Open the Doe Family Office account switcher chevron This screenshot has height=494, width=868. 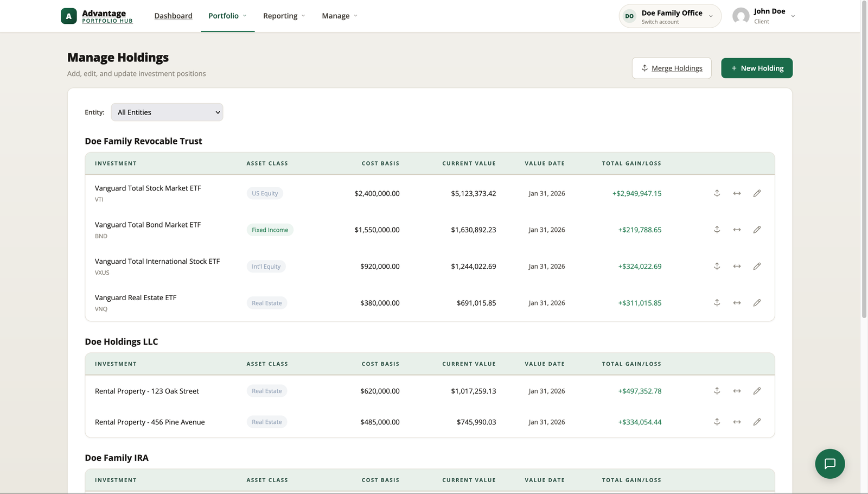pyautogui.click(x=711, y=16)
